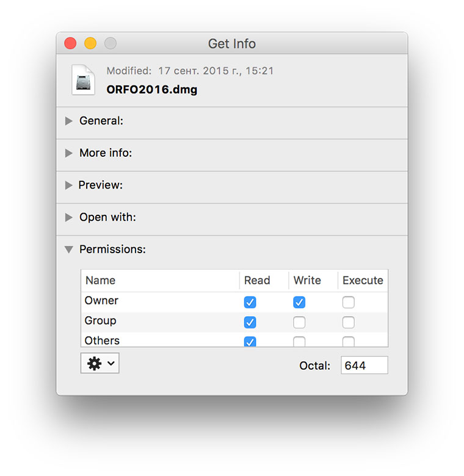The height and width of the screenshot is (476, 464).
Task: Select the Others row name
Action: (x=102, y=341)
